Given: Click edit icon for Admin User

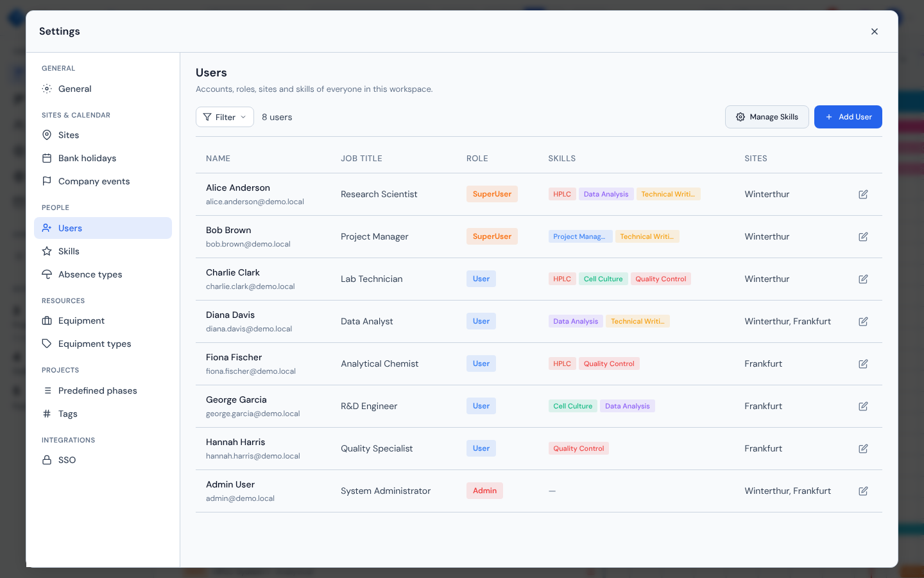Looking at the screenshot, I should 863,491.
